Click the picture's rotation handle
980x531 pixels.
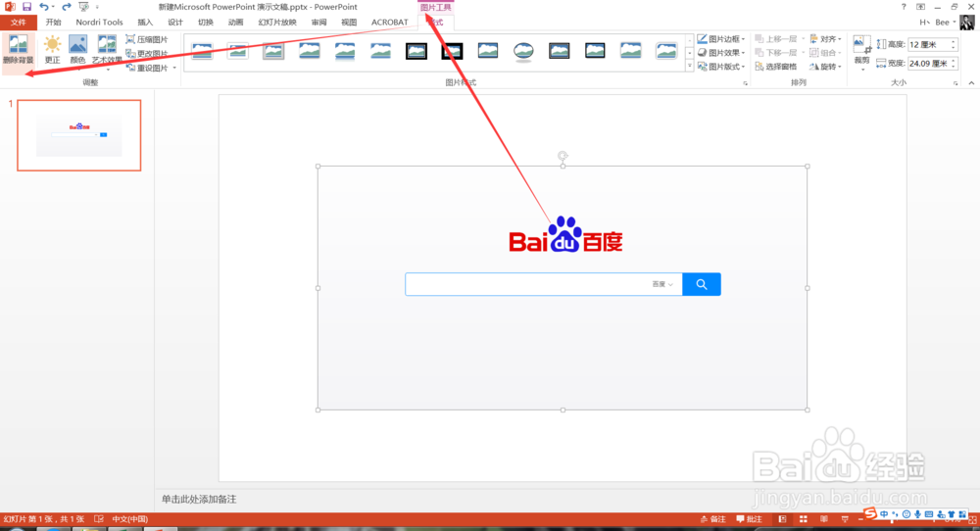pyautogui.click(x=563, y=156)
